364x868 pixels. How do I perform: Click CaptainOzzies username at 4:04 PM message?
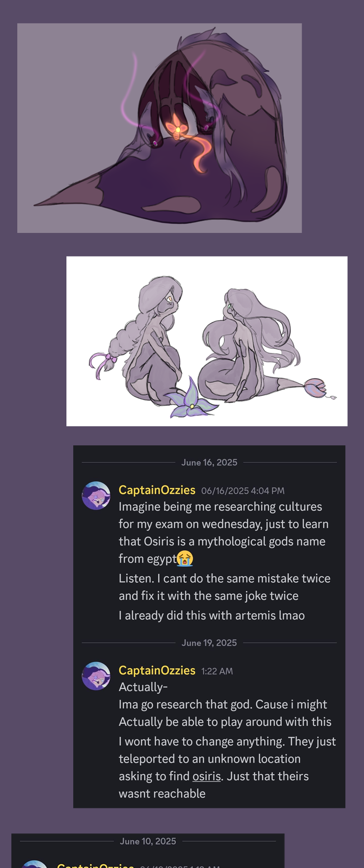click(157, 490)
